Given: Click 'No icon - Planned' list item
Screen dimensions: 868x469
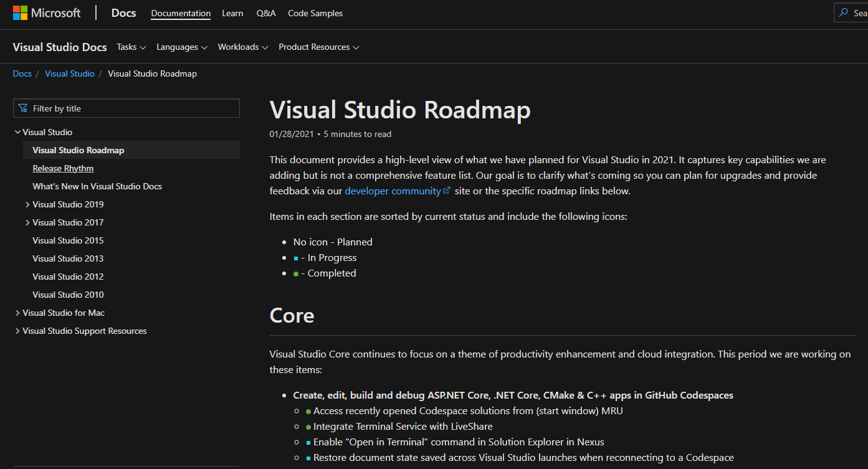Looking at the screenshot, I should [x=333, y=242].
